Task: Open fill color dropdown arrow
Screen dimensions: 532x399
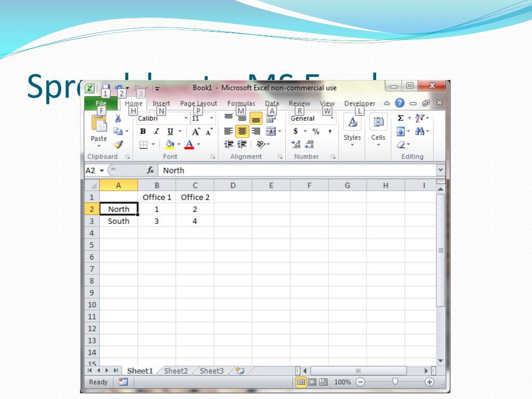Action: point(179,144)
